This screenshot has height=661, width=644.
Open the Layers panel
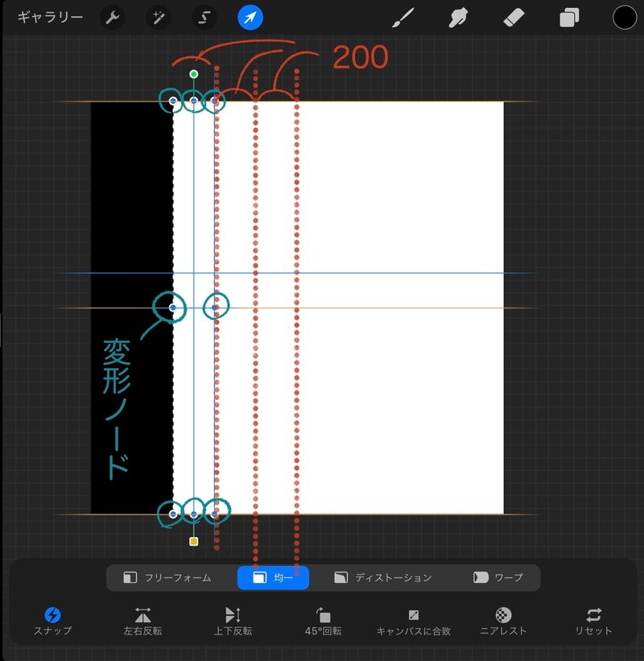pos(569,19)
